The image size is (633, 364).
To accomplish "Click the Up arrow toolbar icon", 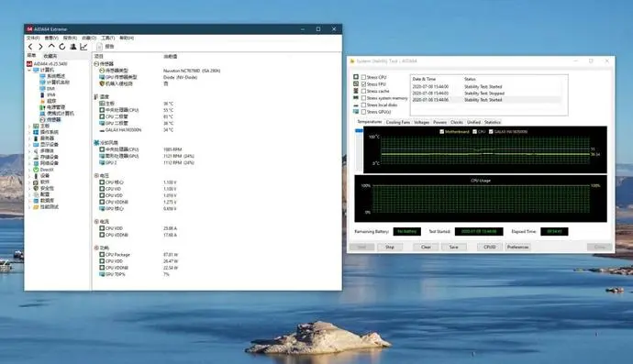I will pos(51,47).
